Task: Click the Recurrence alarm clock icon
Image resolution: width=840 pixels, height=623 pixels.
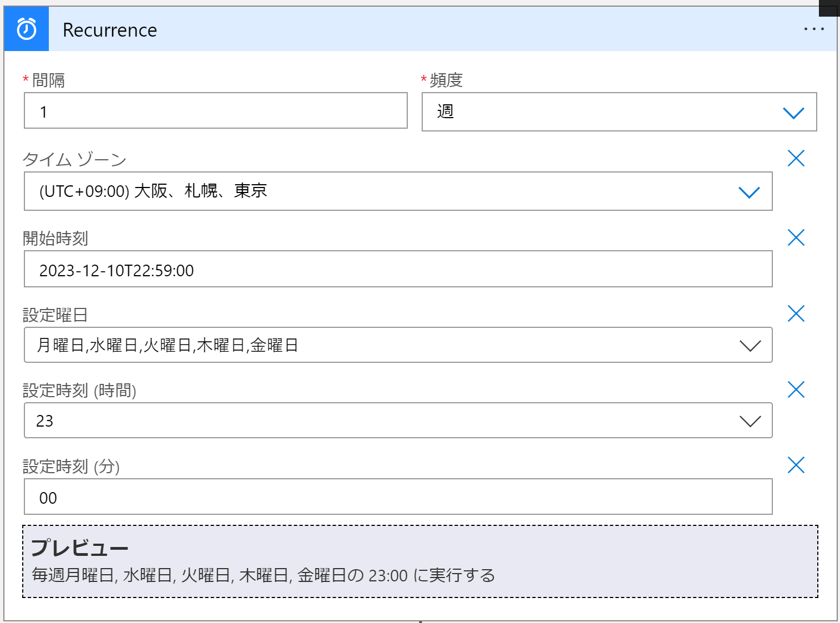Action: tap(27, 29)
